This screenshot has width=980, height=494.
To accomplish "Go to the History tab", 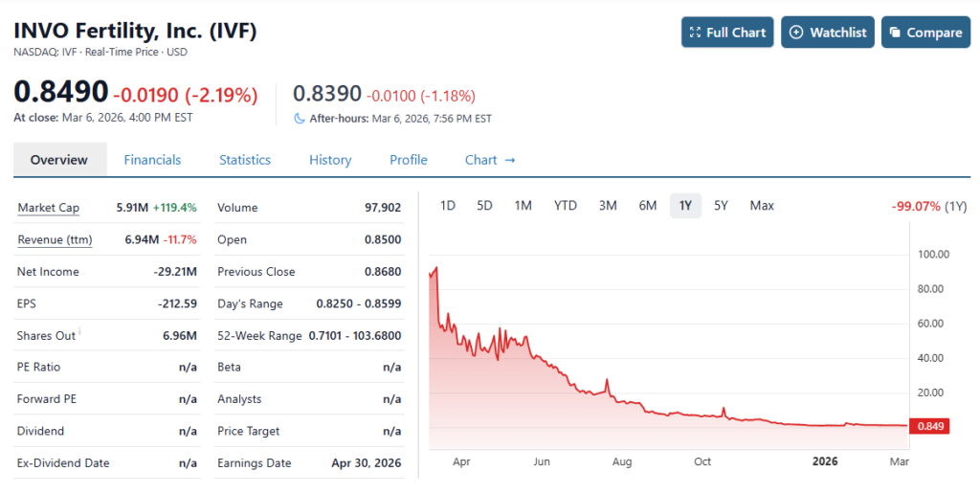I will pos(330,160).
